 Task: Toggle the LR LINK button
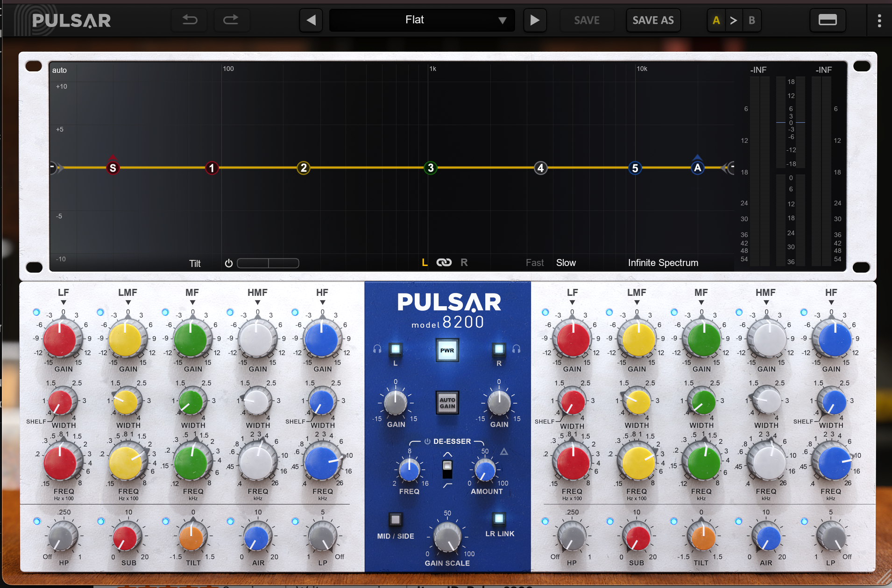tap(499, 518)
